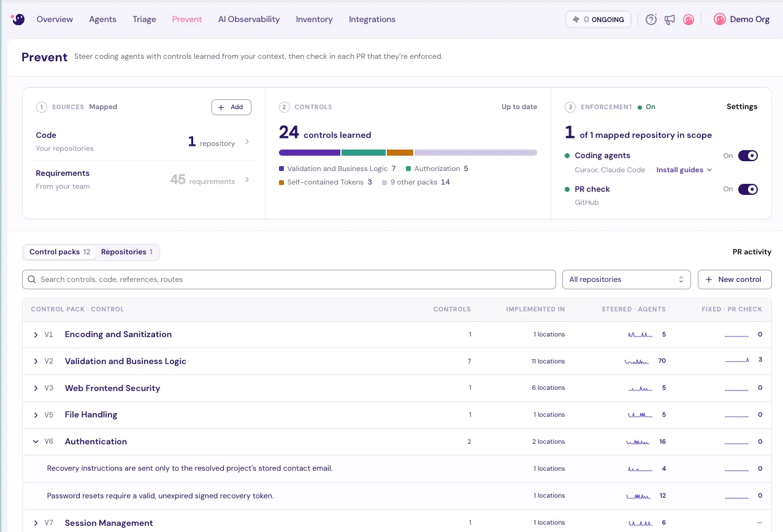783x532 pixels.
Task: Switch to the Repositories tab
Action: (127, 252)
